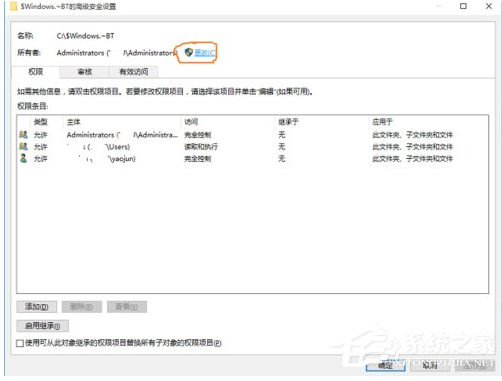The height and width of the screenshot is (381, 502).
Task: Select the Users permission entry
Action: coord(252,147)
